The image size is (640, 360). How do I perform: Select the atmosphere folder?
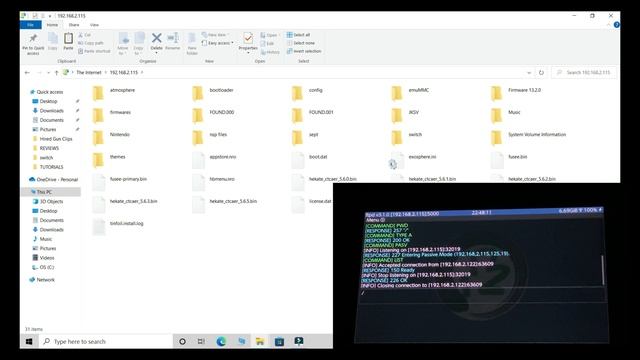click(x=113, y=93)
